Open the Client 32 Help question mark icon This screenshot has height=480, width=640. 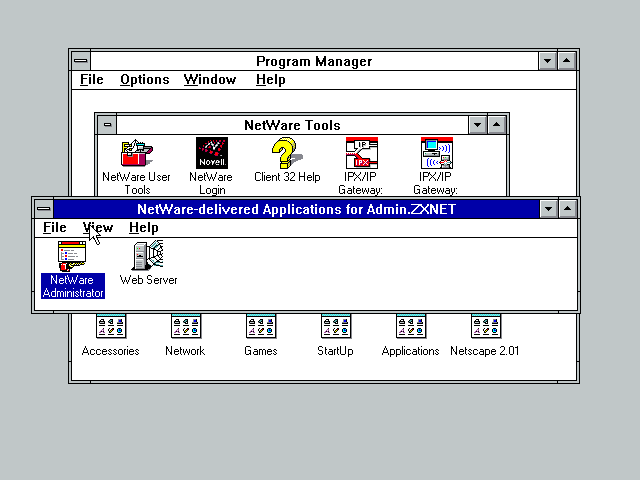click(287, 153)
